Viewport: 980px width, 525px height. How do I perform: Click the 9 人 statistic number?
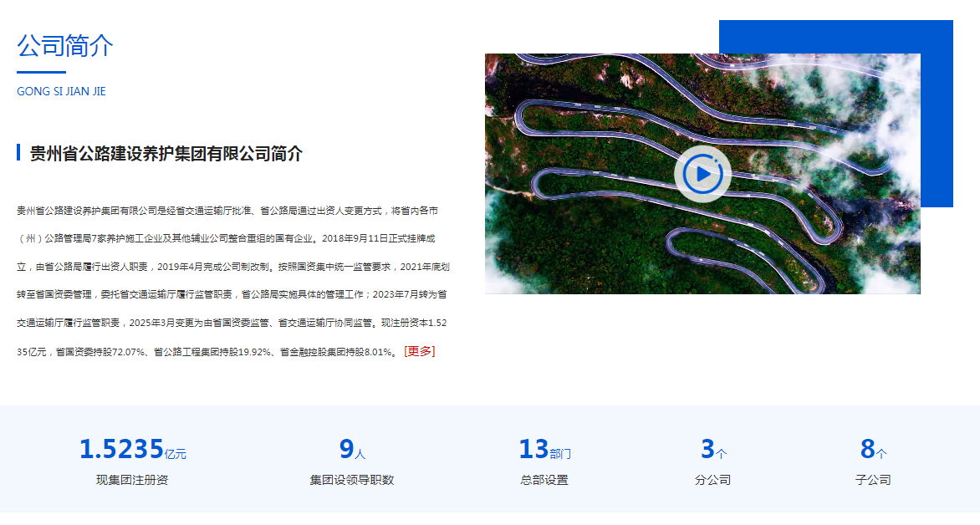[x=352, y=450]
